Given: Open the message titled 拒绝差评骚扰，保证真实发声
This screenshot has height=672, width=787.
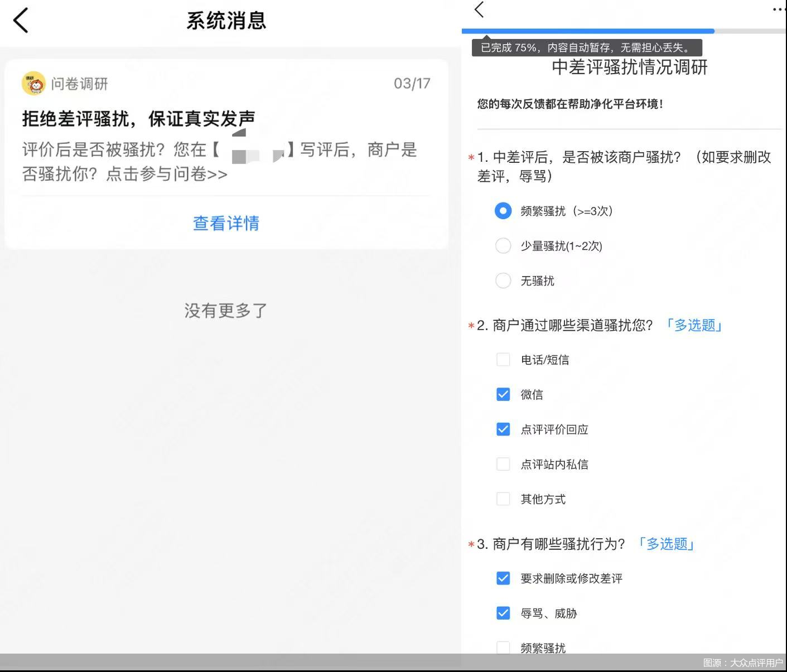Looking at the screenshot, I should 138,118.
